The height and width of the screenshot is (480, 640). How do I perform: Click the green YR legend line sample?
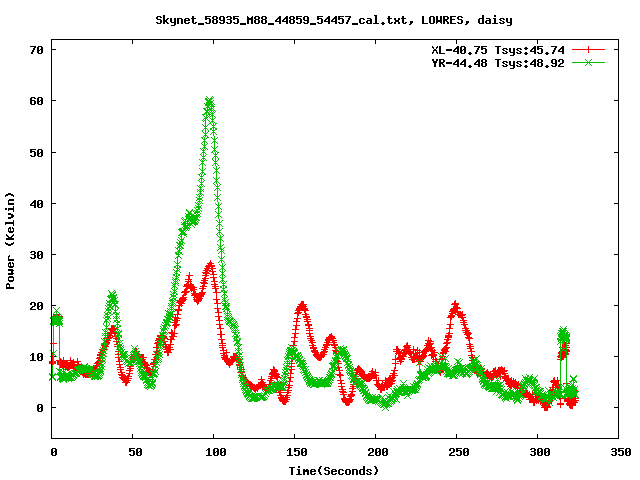588,62
